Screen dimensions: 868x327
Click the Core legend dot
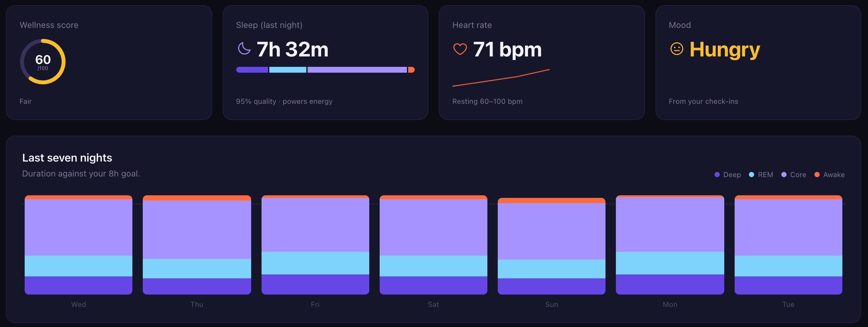[784, 175]
